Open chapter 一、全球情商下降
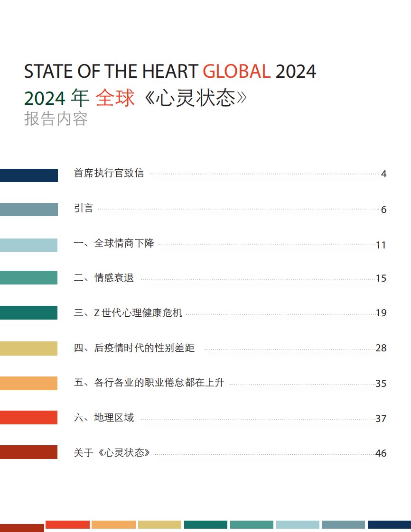 114,244
